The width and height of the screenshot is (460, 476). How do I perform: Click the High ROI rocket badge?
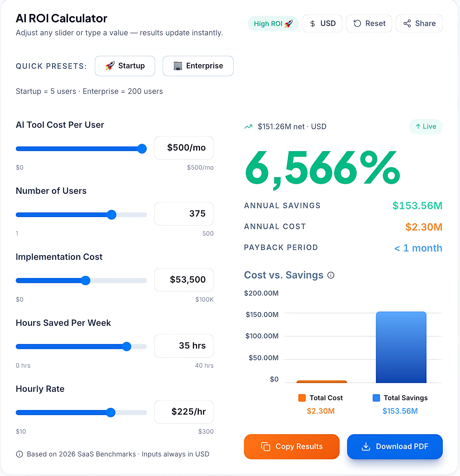coord(289,23)
